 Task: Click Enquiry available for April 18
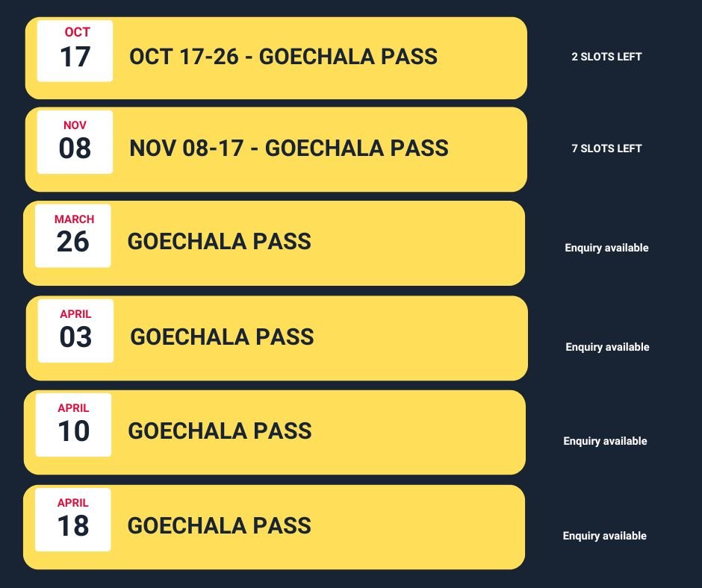[x=605, y=536]
